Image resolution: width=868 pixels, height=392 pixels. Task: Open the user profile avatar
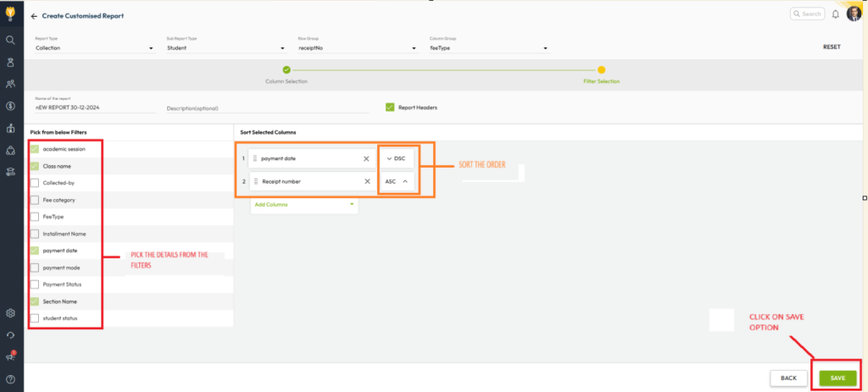[x=853, y=14]
